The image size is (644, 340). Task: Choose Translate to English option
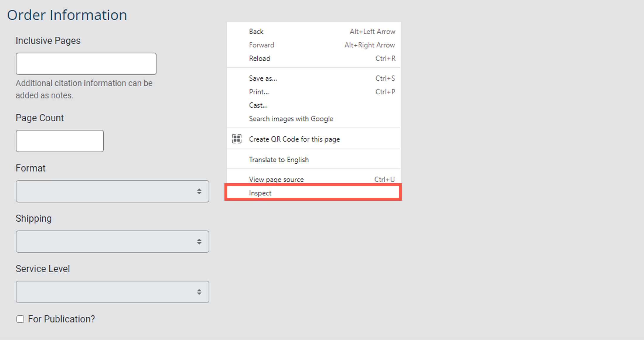(x=279, y=159)
